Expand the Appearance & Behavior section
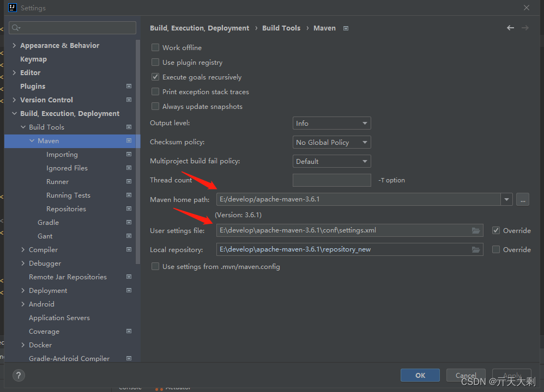 15,45
